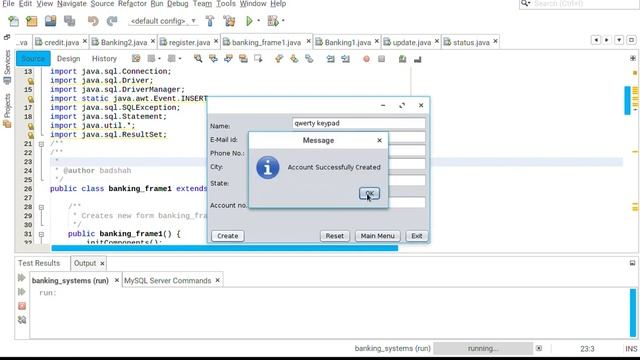Collapse the code fold at line 28

pos(41,207)
